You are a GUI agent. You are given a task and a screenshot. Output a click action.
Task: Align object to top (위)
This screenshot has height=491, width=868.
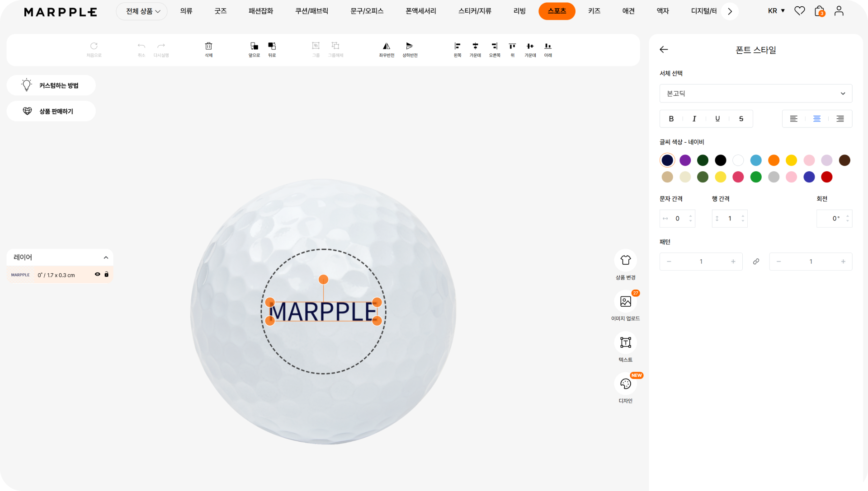[x=512, y=47]
